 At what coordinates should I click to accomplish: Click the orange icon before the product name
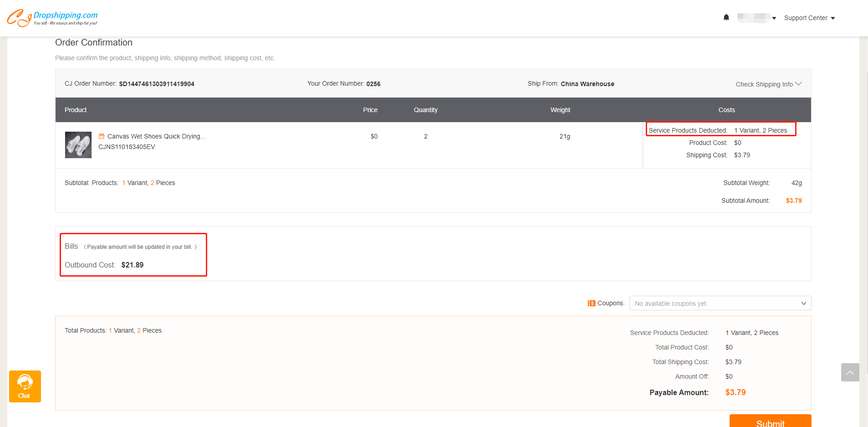click(x=102, y=136)
